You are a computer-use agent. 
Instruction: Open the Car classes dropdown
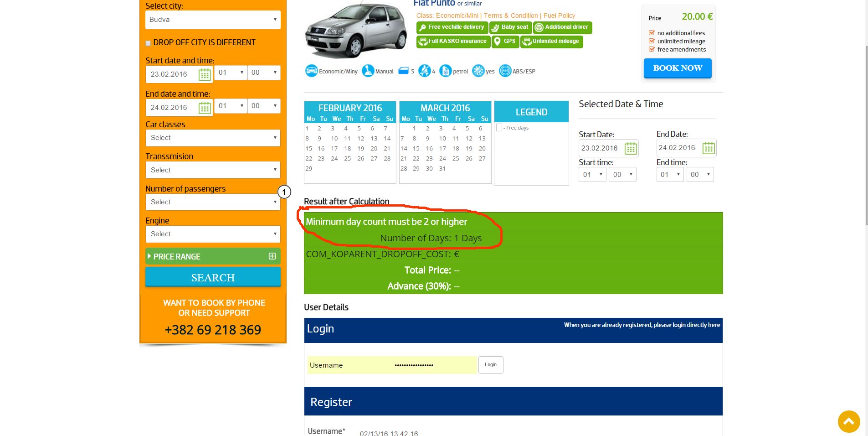(x=213, y=138)
